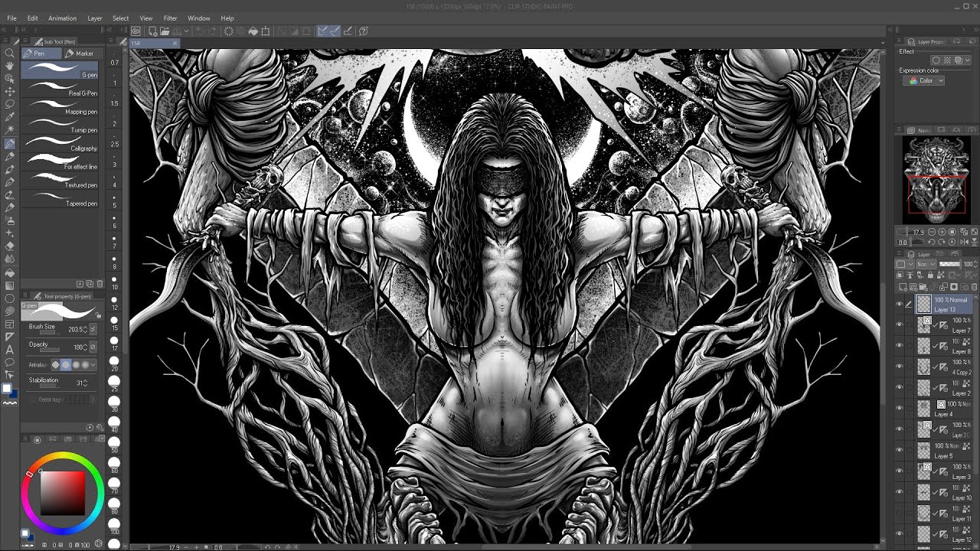980x551 pixels.
Task: Open the Window menu
Action: pyautogui.click(x=199, y=18)
